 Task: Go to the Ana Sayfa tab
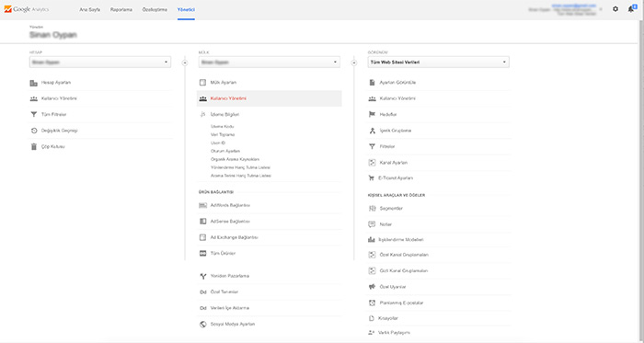click(89, 9)
